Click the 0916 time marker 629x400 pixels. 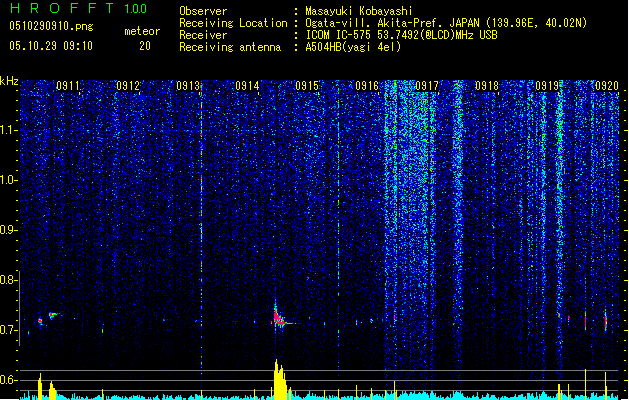pyautogui.click(x=367, y=86)
